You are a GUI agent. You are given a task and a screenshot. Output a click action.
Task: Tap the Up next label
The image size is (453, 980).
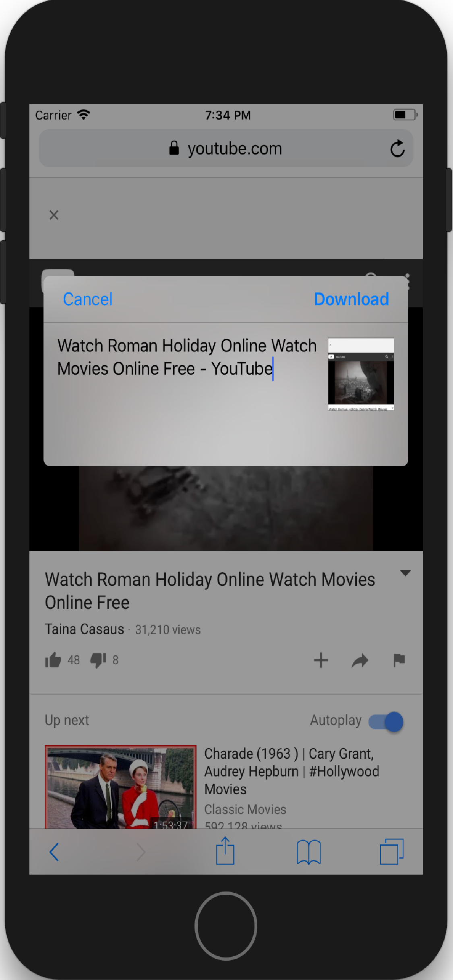pos(67,720)
